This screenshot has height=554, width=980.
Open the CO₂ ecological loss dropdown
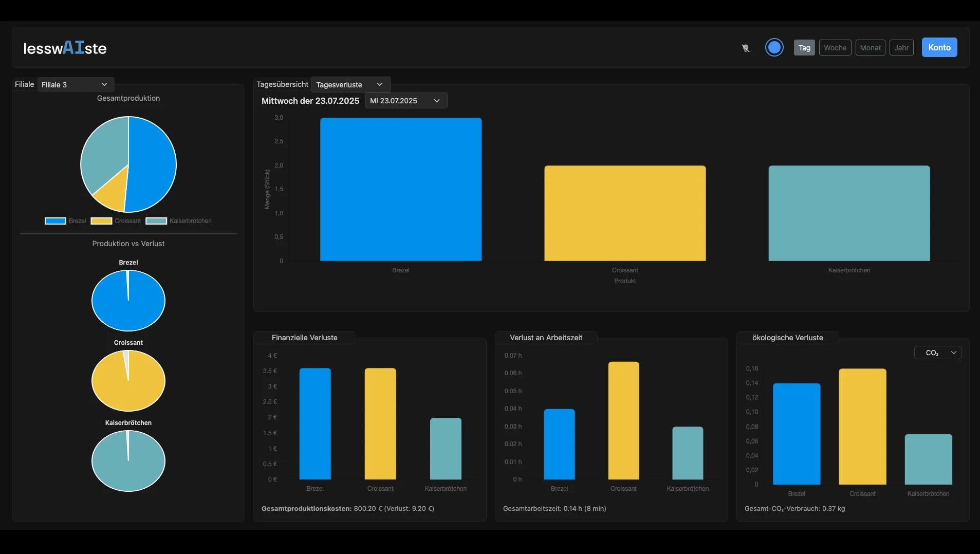[x=937, y=353]
